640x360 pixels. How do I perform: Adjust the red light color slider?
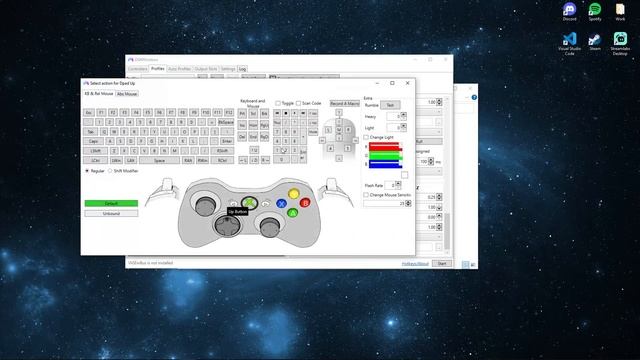pyautogui.click(x=385, y=147)
